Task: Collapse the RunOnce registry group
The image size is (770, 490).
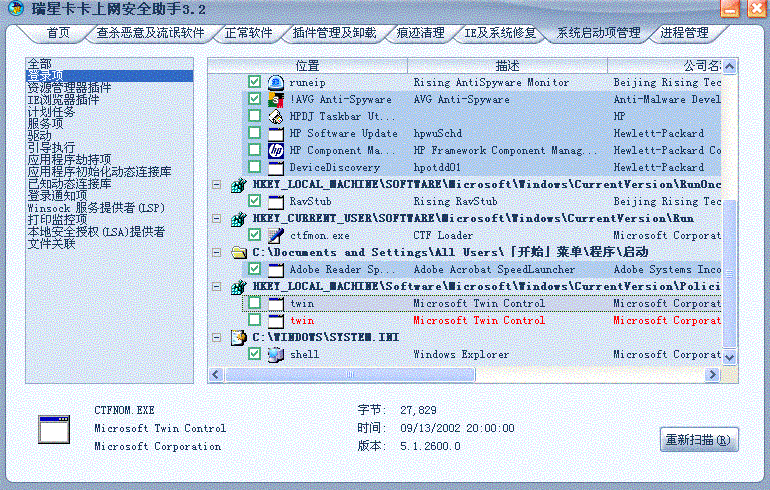Action: point(216,185)
